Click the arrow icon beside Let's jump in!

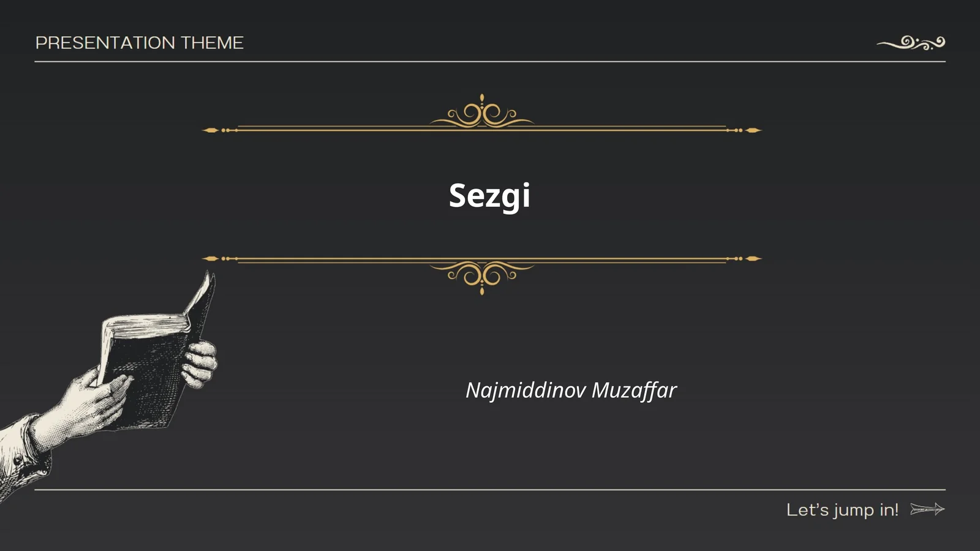click(x=927, y=509)
